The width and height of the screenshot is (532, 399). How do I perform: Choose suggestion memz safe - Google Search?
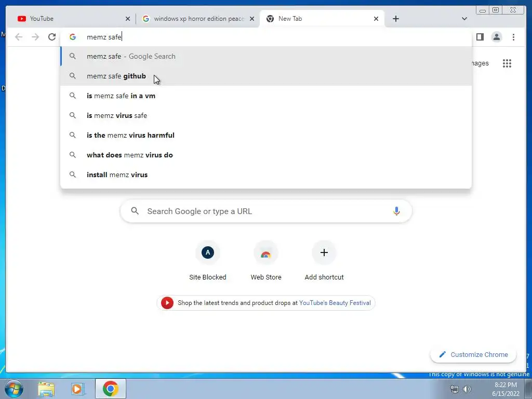pyautogui.click(x=266, y=56)
